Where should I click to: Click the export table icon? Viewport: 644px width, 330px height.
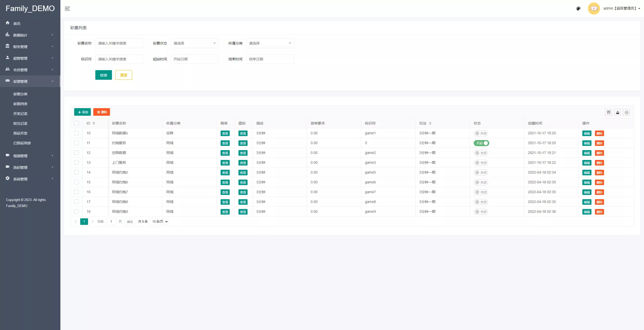click(x=617, y=112)
